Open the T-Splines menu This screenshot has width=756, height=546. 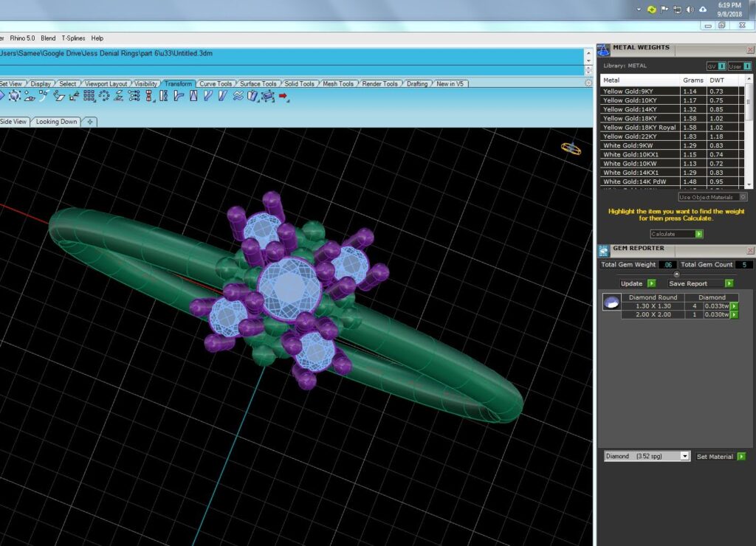[73, 38]
